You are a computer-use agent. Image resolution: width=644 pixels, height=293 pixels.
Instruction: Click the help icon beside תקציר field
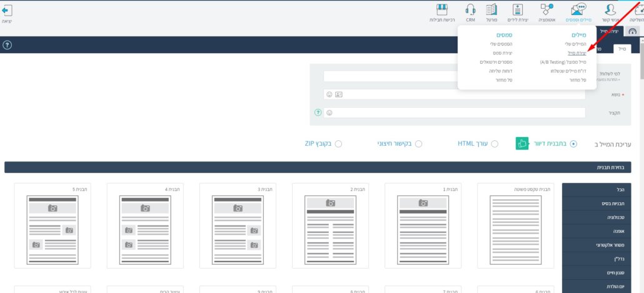click(x=318, y=113)
